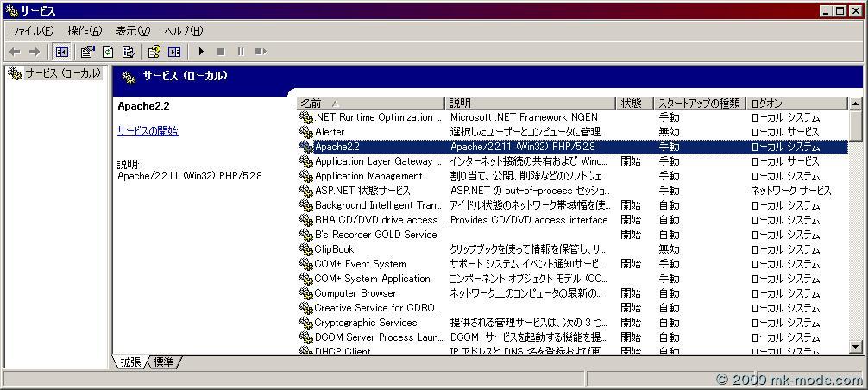Open the ヘルプ(H) menu

[184, 31]
